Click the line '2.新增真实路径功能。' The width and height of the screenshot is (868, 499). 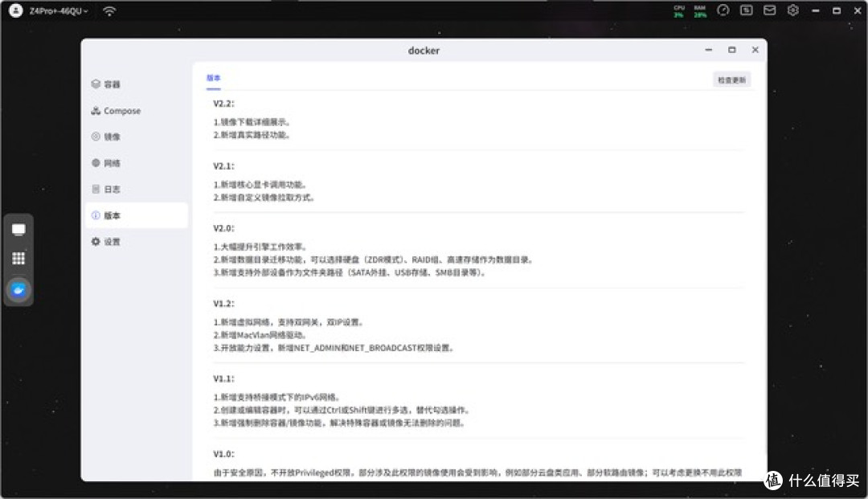[x=252, y=135]
